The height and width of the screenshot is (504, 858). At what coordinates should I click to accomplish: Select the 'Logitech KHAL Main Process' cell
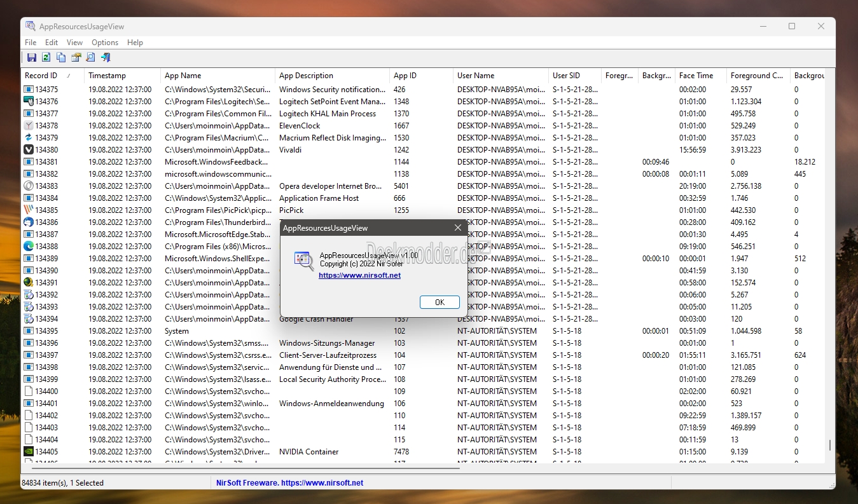tap(328, 114)
